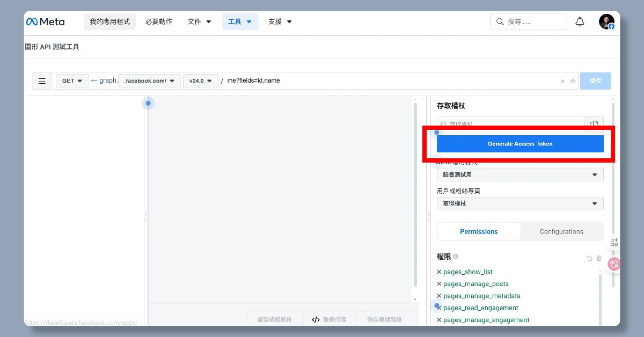Undo permission changes with the arrow icon
Screen dimensions: 644x337
(x=589, y=258)
